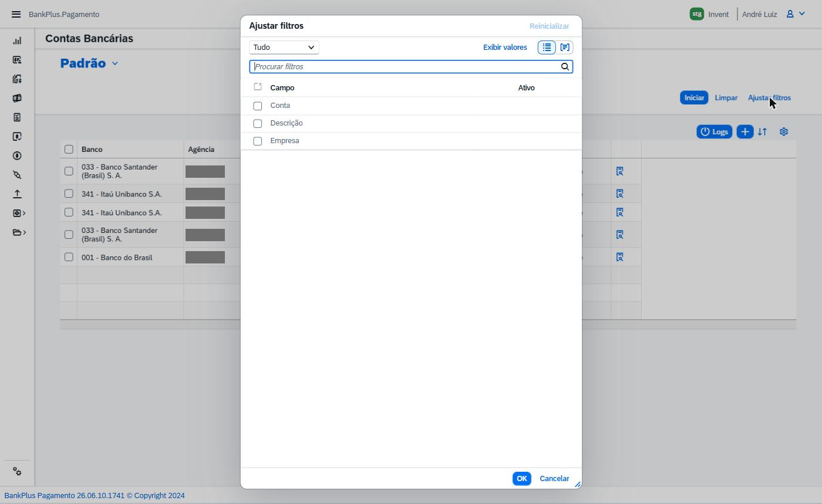Click the Campo column header

(282, 88)
